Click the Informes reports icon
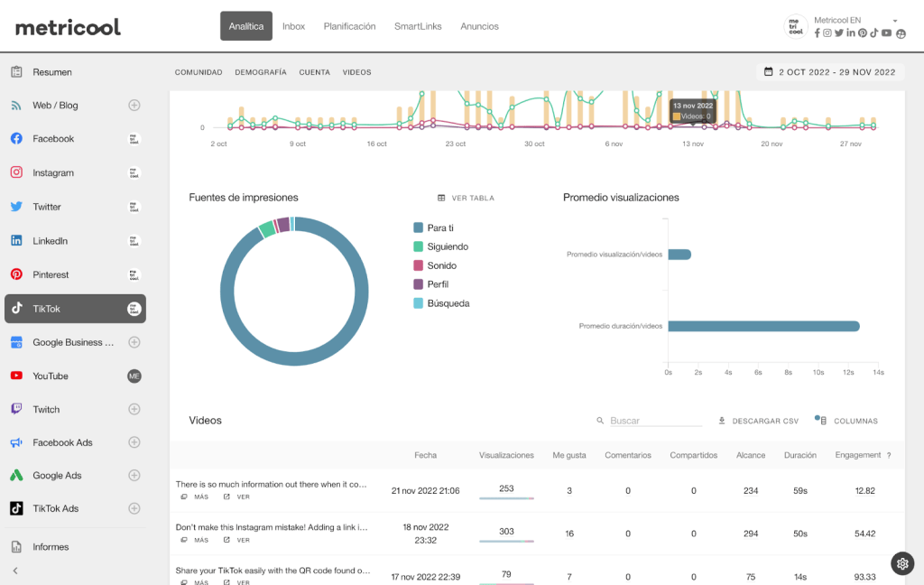Image resolution: width=924 pixels, height=585 pixels. point(16,547)
